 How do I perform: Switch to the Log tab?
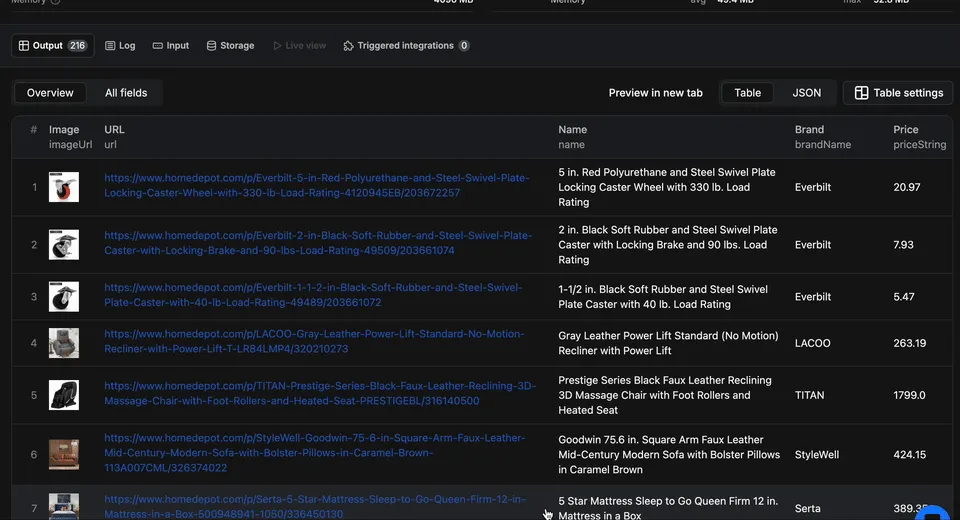coord(120,46)
